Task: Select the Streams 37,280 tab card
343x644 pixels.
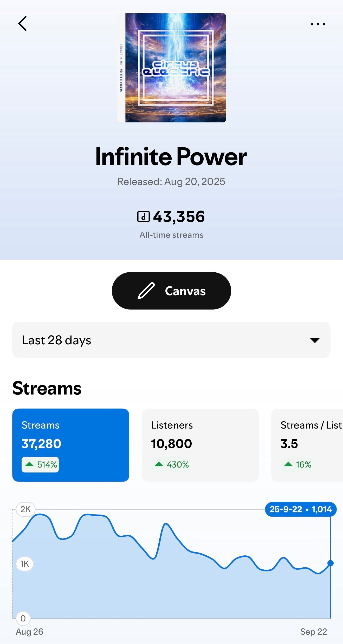Action: [x=71, y=445]
